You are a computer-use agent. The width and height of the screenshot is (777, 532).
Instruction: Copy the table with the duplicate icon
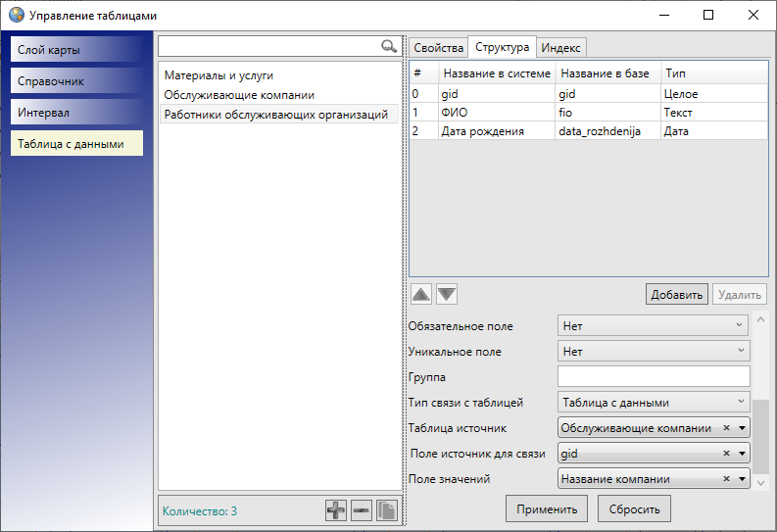(x=386, y=510)
